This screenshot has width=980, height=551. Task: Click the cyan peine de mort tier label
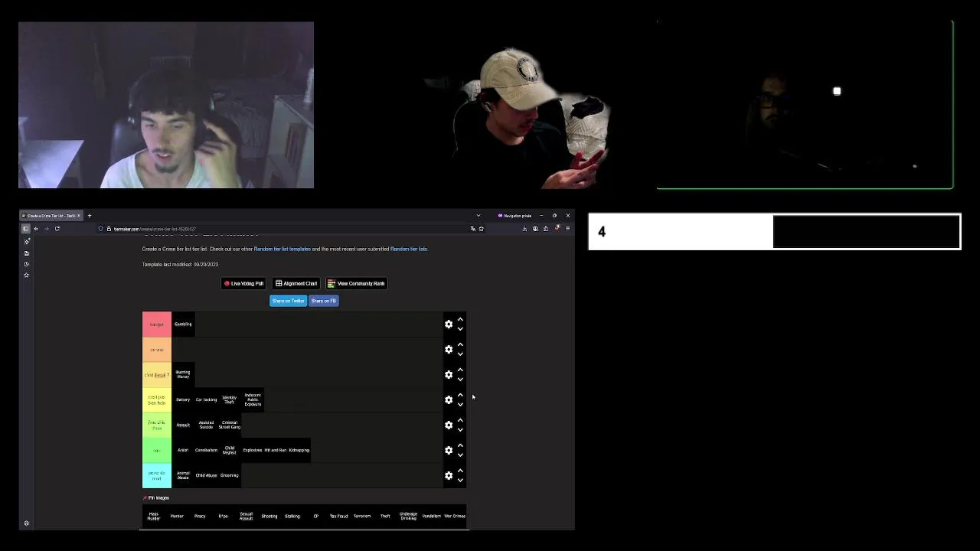click(157, 476)
